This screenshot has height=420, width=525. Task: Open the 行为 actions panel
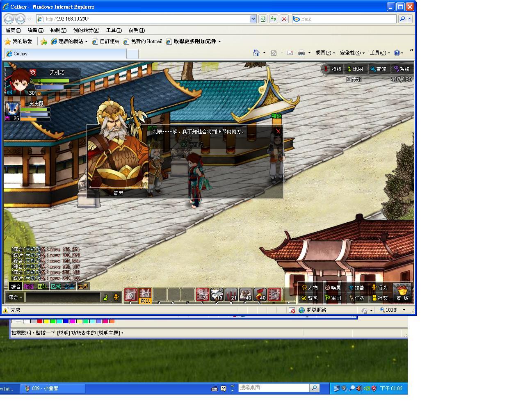380,288
